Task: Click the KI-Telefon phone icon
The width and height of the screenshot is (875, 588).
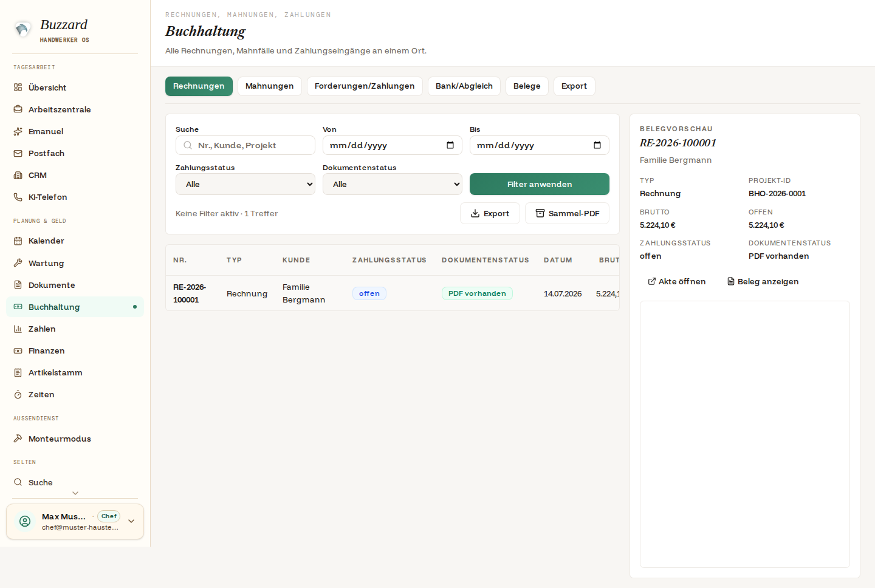Action: [x=18, y=197]
